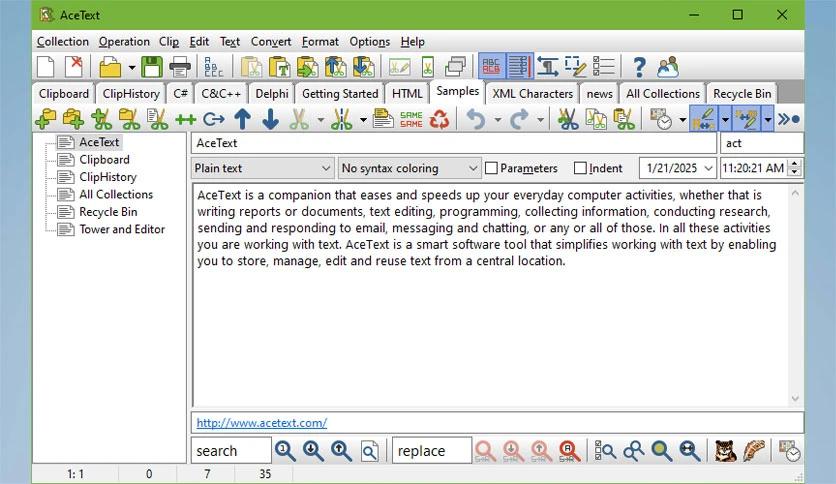Toggle the highlighted pencil button in clip toolbar
Screen dimensions: 836x484
[x=704, y=119]
